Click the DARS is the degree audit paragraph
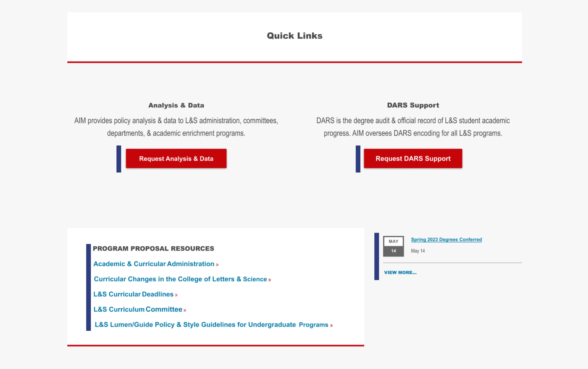Image resolution: width=588 pixels, height=369 pixels. click(413, 127)
